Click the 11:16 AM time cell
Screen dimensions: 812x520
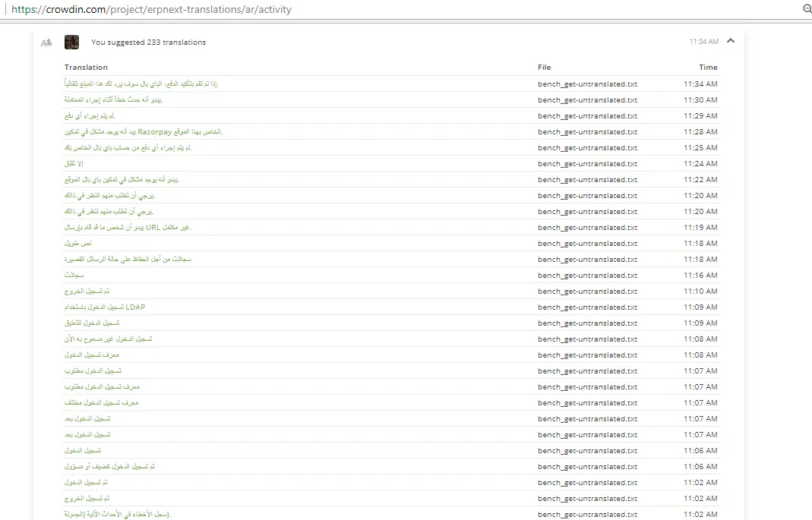[700, 276]
